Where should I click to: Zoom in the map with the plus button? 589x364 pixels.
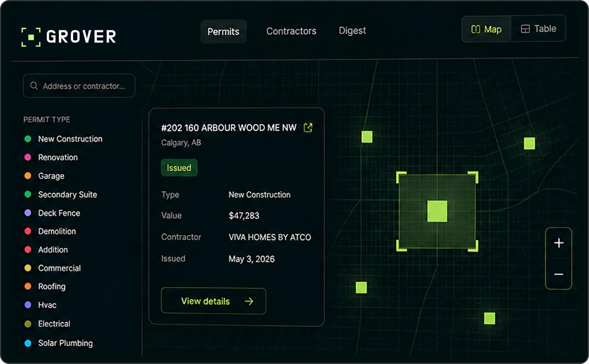coord(559,243)
